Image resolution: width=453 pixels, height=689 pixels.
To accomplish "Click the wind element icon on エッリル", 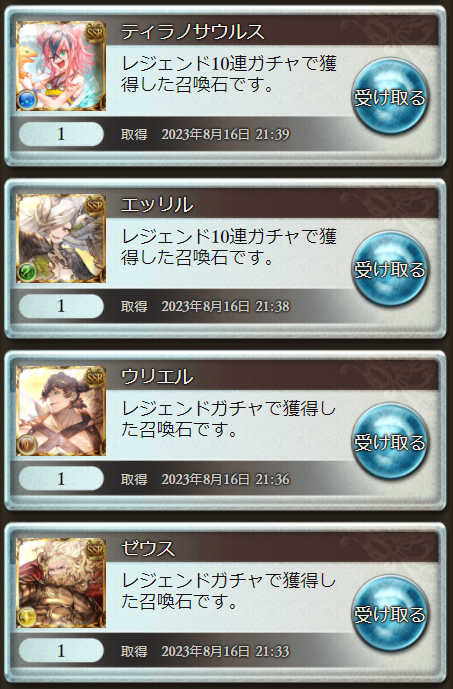I will [x=26, y=273].
